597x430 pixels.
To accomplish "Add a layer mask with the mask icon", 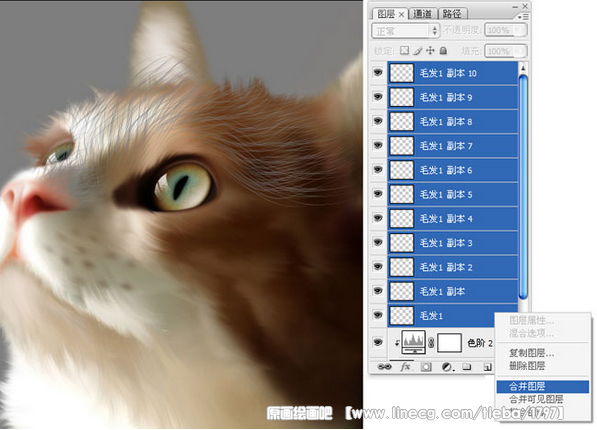I will (x=426, y=367).
